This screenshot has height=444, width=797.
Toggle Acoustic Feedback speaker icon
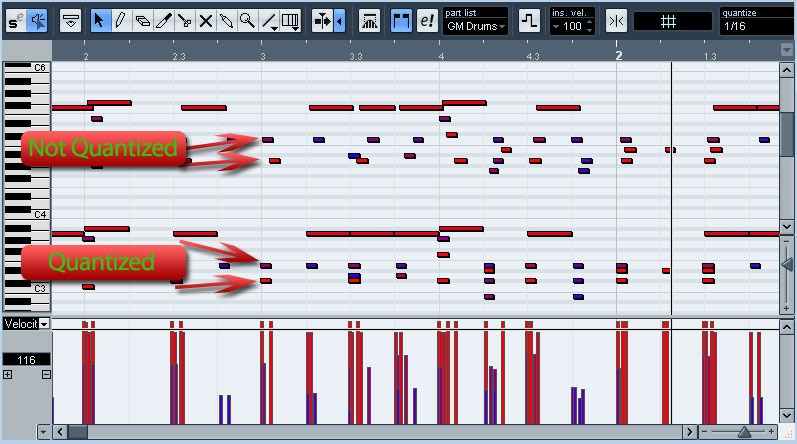(x=37, y=21)
